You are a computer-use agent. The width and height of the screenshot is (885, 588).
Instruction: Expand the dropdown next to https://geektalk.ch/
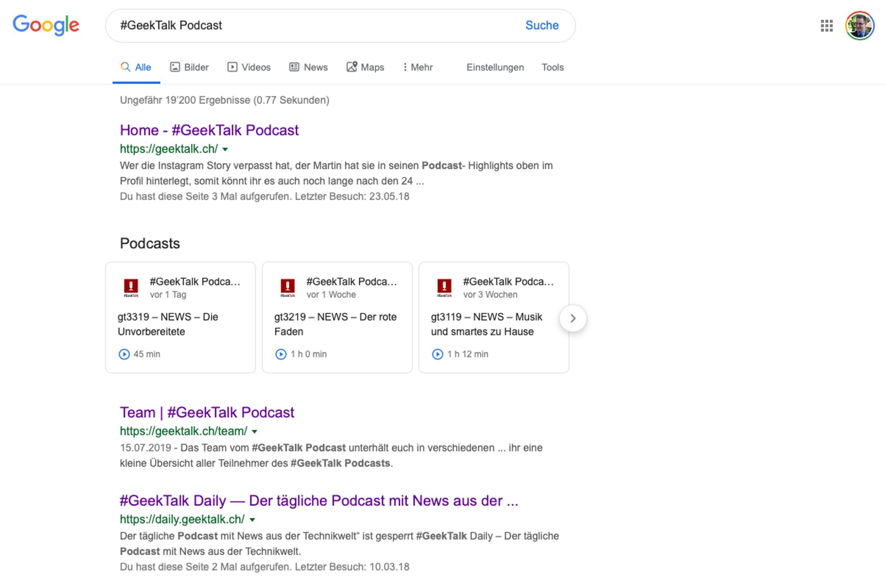point(225,149)
